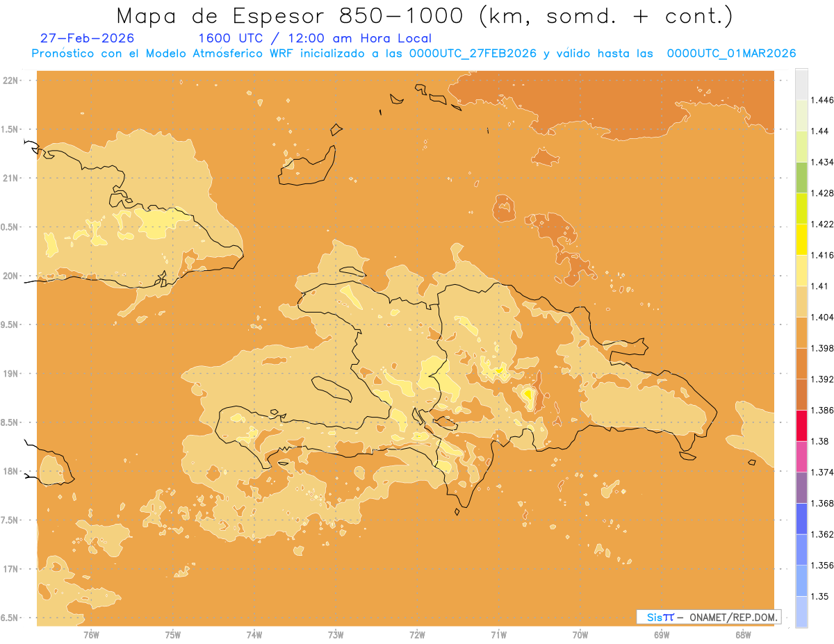Click the valid-until time '0000UTC_01MAR2026'
Screen dimensions: 834x644
[731, 53]
